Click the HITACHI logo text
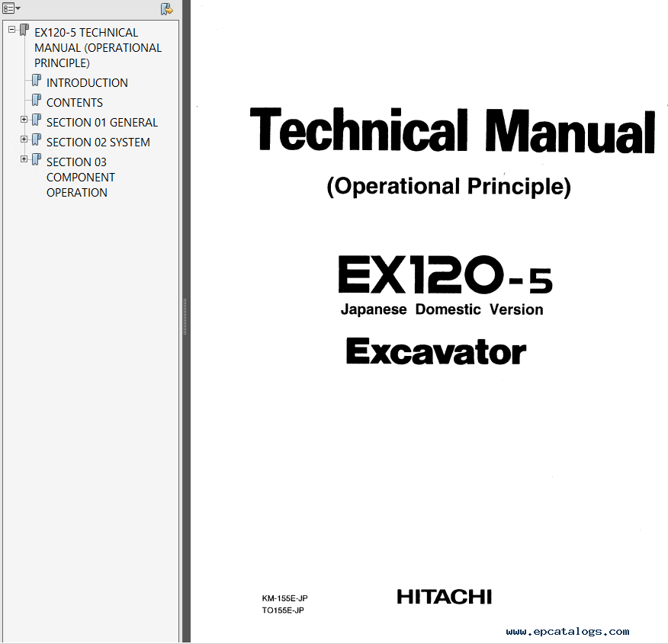668x644 pixels. pyautogui.click(x=445, y=597)
